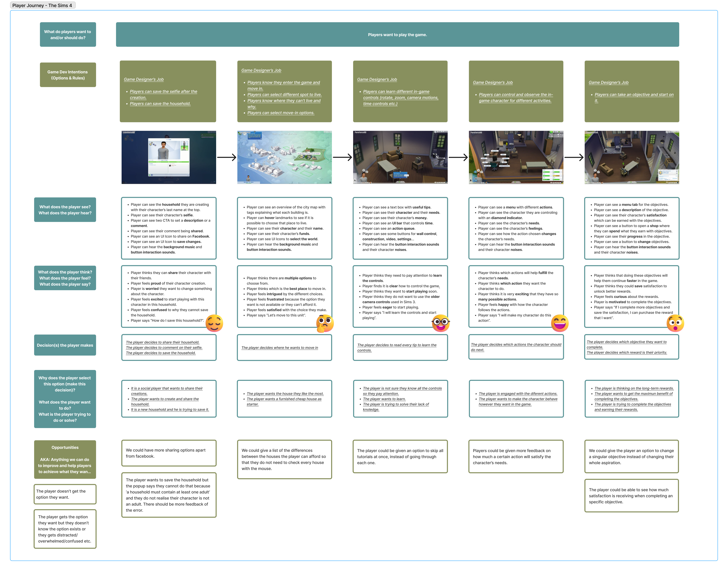Open the city map world screenshot
The image size is (728, 571).
point(284,157)
